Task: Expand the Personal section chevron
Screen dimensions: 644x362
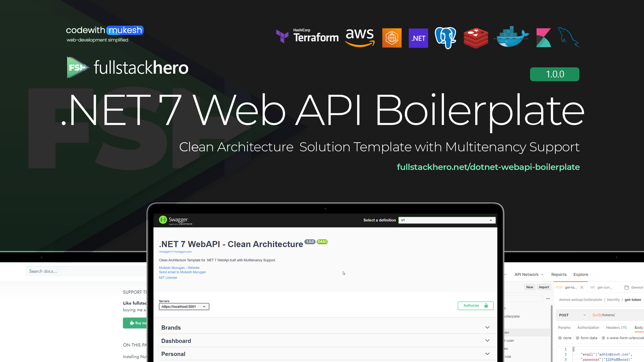Action: point(488,354)
